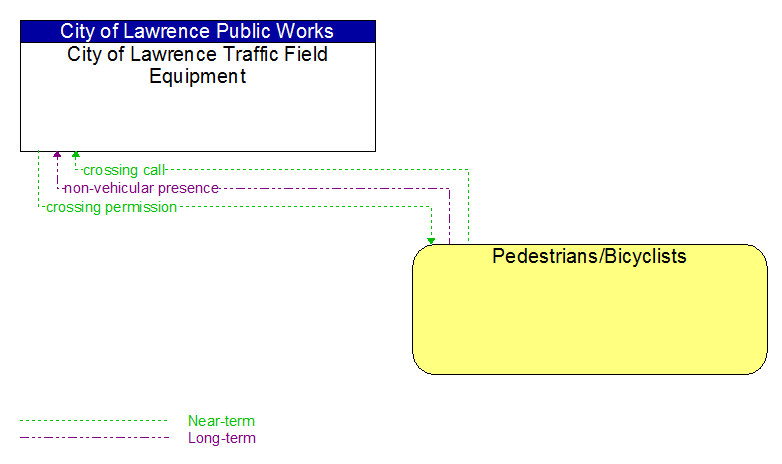The width and height of the screenshot is (782, 464).
Task: Click the purple dash-dot Long-term legend line
Action: click(x=94, y=438)
